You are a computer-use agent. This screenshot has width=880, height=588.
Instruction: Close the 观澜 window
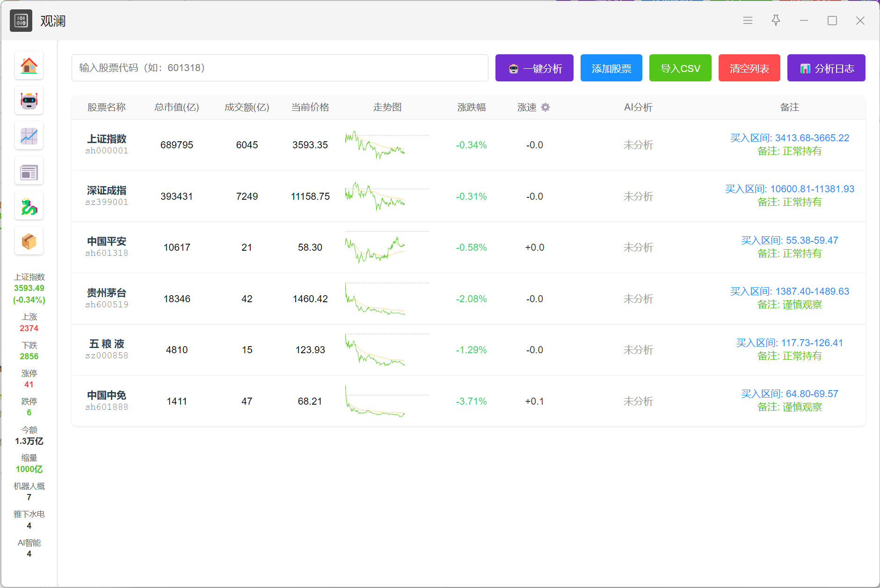[x=860, y=21]
